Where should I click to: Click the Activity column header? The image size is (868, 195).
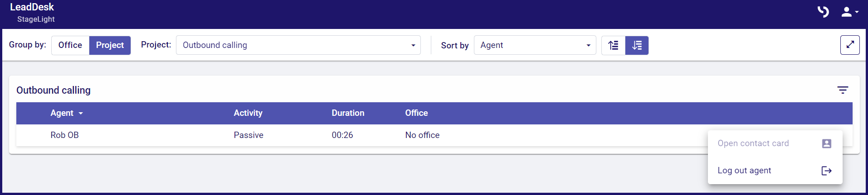[248, 113]
